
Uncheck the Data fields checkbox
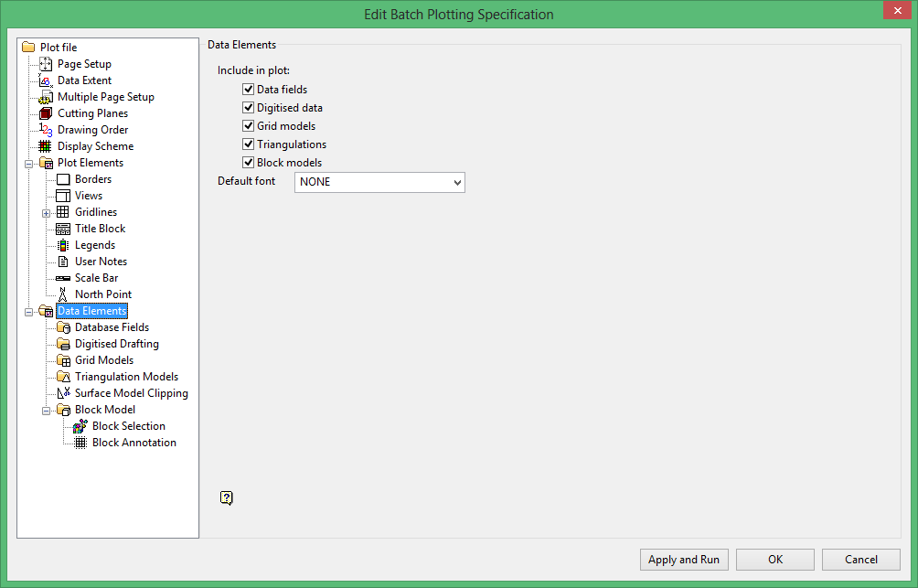(248, 89)
